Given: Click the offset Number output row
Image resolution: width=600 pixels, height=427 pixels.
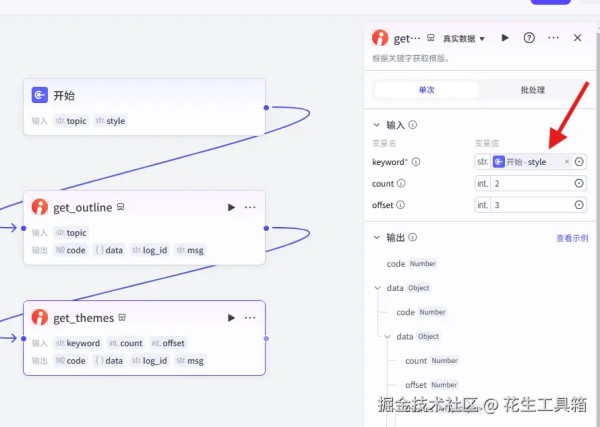Looking at the screenshot, I should click(432, 385).
